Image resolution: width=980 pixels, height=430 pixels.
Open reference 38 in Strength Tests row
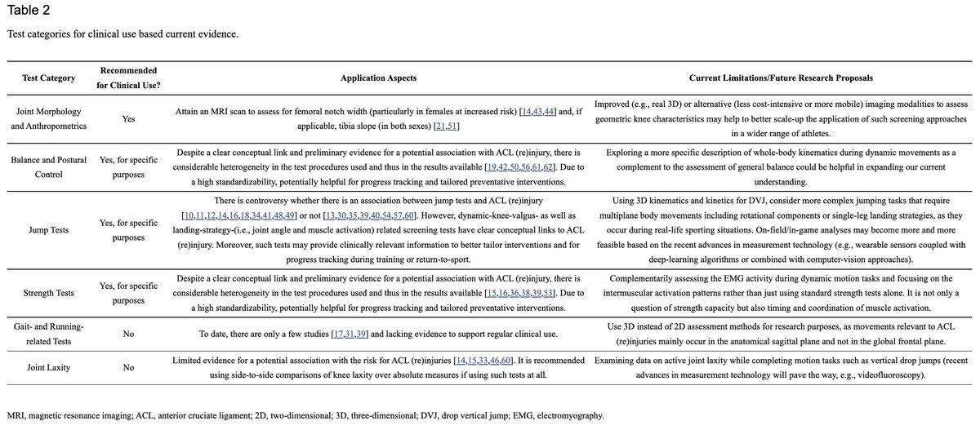(x=526, y=294)
